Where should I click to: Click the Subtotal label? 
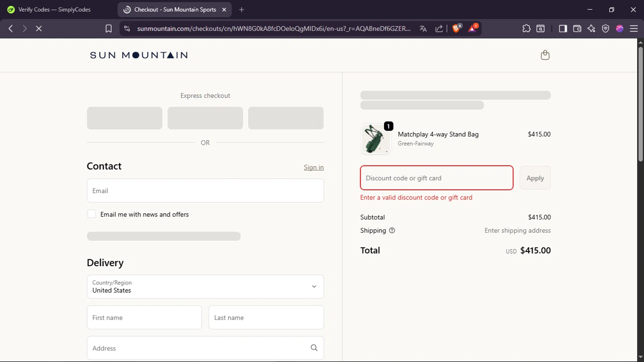(372, 217)
